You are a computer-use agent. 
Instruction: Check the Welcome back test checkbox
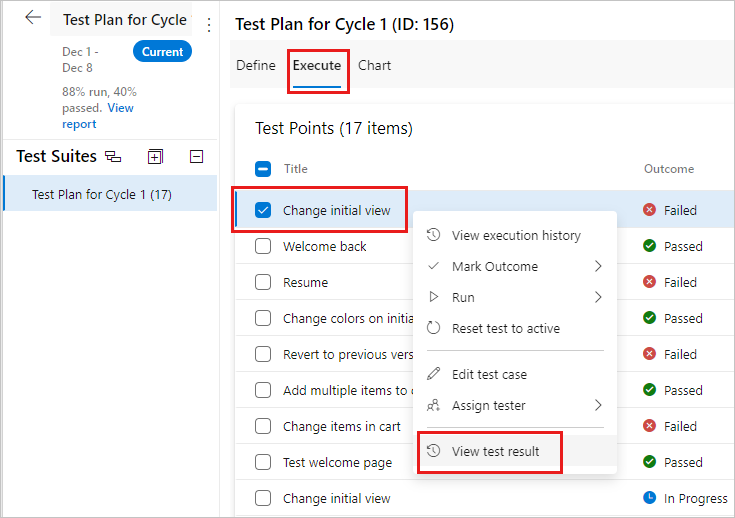pos(263,246)
